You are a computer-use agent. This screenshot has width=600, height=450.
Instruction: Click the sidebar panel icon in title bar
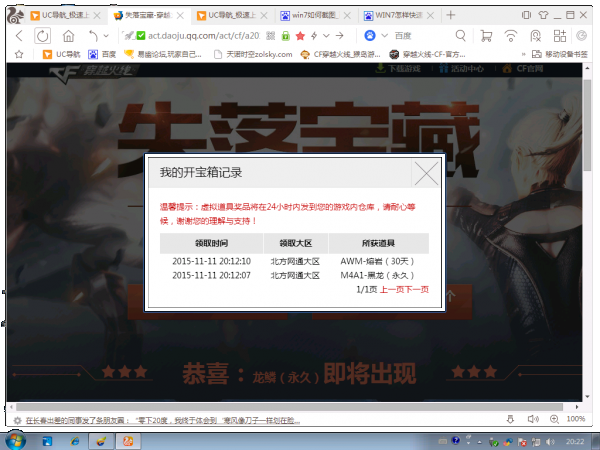point(527,15)
